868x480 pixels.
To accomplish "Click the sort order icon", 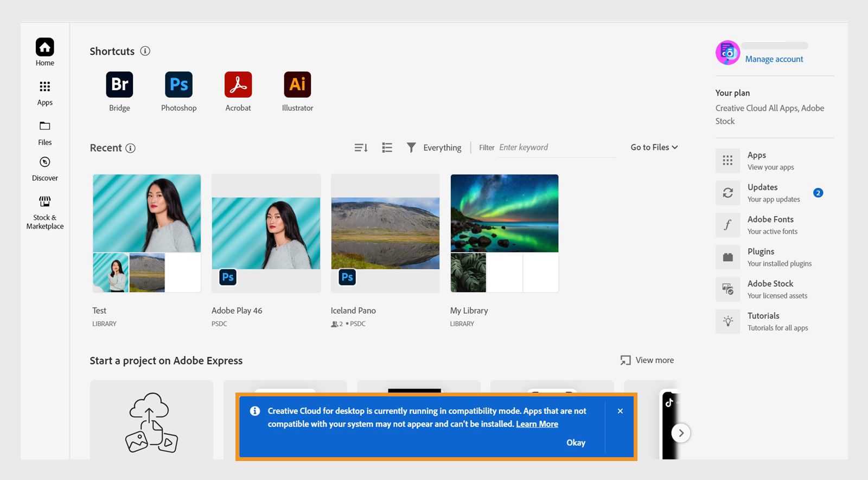I will tap(361, 148).
